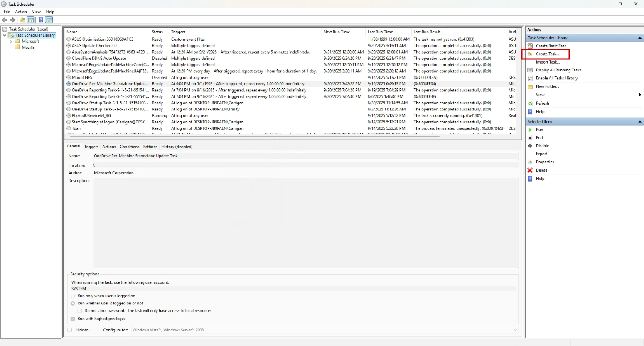The height and width of the screenshot is (346, 644).
Task: Expand the Microsoft folder in the tree
Action: coord(11,42)
